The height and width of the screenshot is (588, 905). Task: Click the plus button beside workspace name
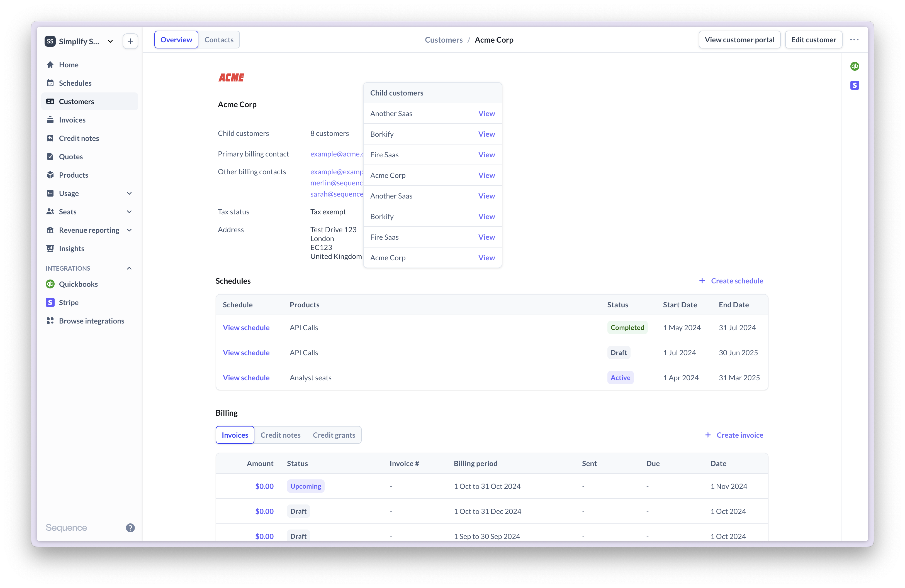(x=130, y=41)
